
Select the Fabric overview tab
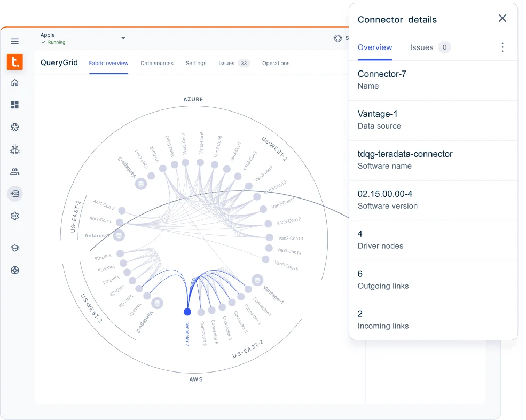pos(108,63)
